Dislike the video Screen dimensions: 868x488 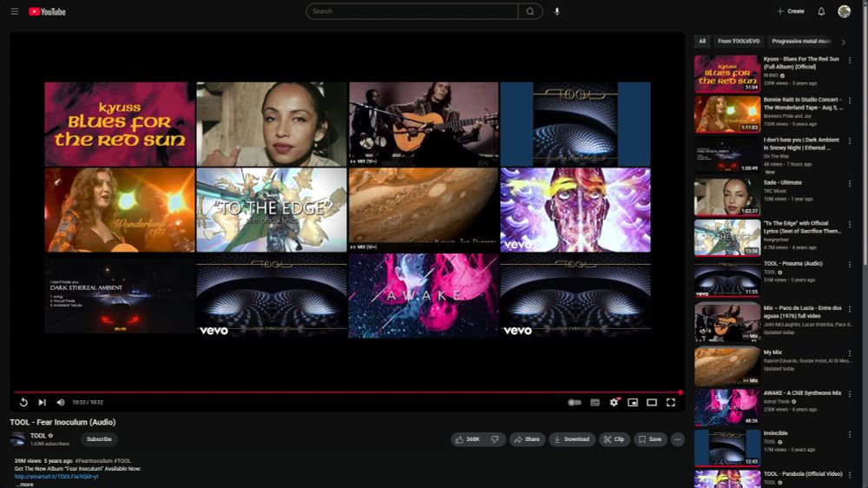[x=496, y=439]
